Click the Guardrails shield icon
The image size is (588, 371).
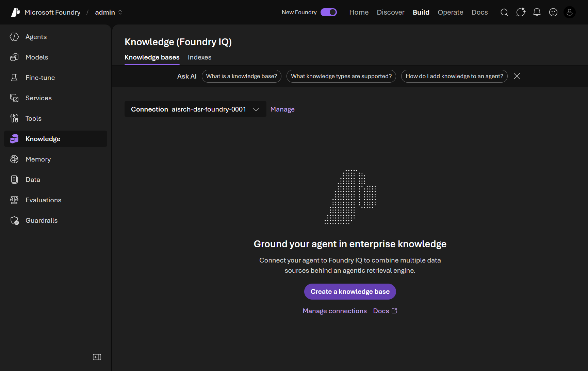[14, 220]
